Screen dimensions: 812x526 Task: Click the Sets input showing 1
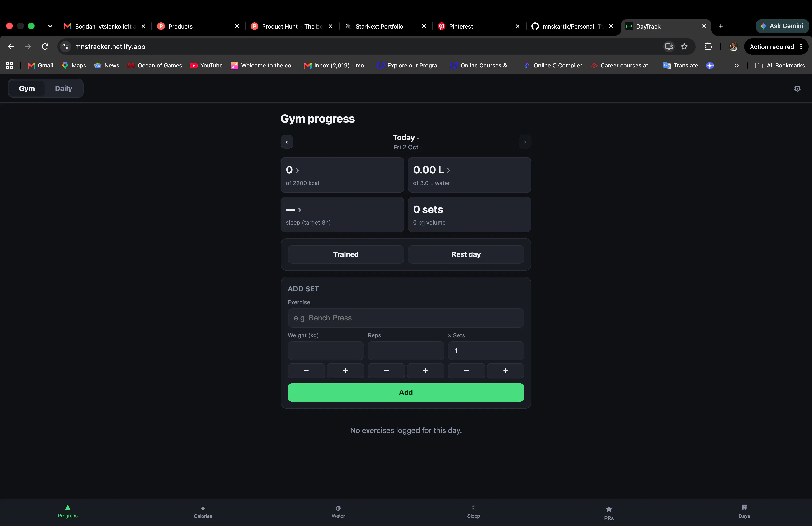[x=486, y=351]
